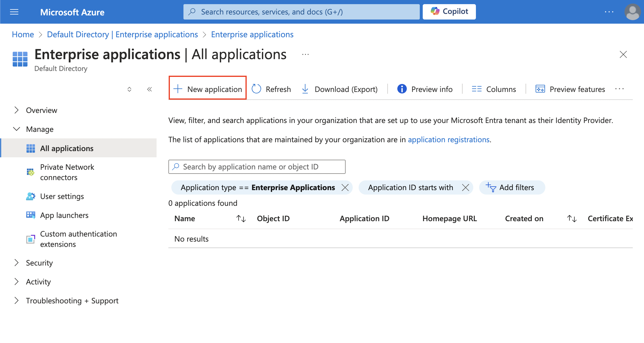
Task: Click the Homepage URL column header
Action: point(450,219)
